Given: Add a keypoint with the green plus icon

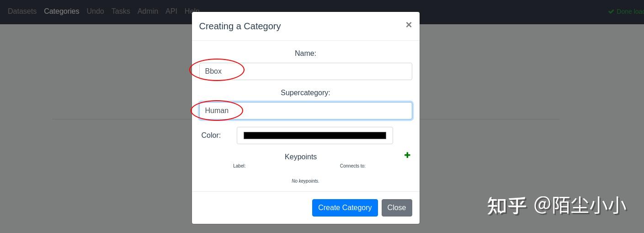Looking at the screenshot, I should click(407, 156).
